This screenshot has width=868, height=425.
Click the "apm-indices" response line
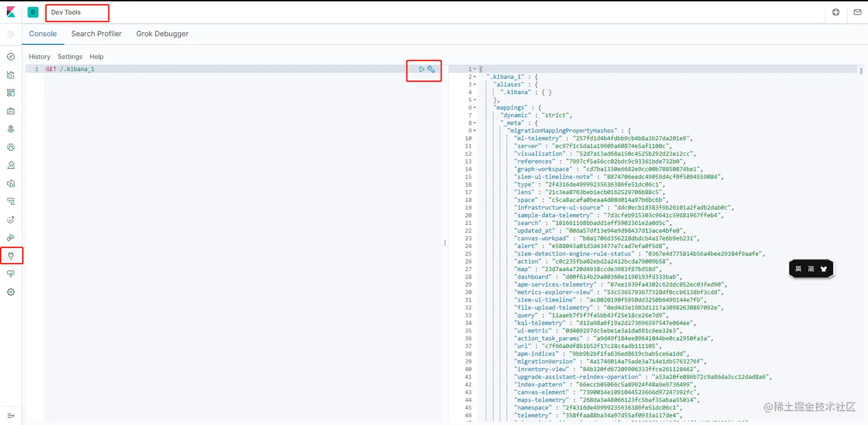(x=602, y=354)
